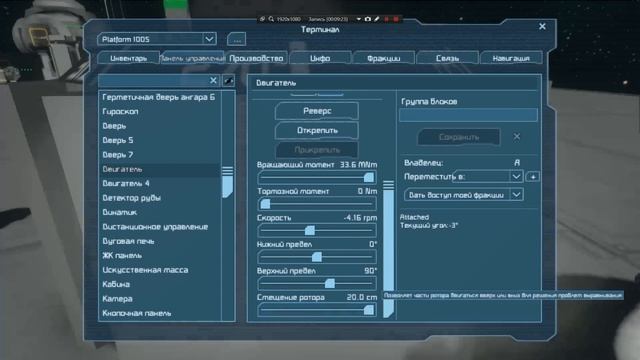Image resolution: width=640 pixels, height=360 pixels.
Task: Click the Прикрепить button
Action: pyautogui.click(x=317, y=150)
